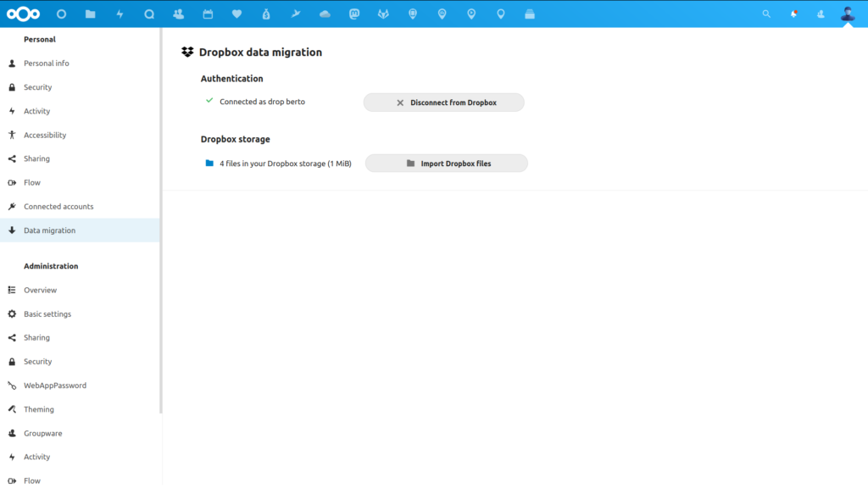Image resolution: width=868 pixels, height=488 pixels.
Task: Open the search magnifier in top bar
Action: pos(766,14)
